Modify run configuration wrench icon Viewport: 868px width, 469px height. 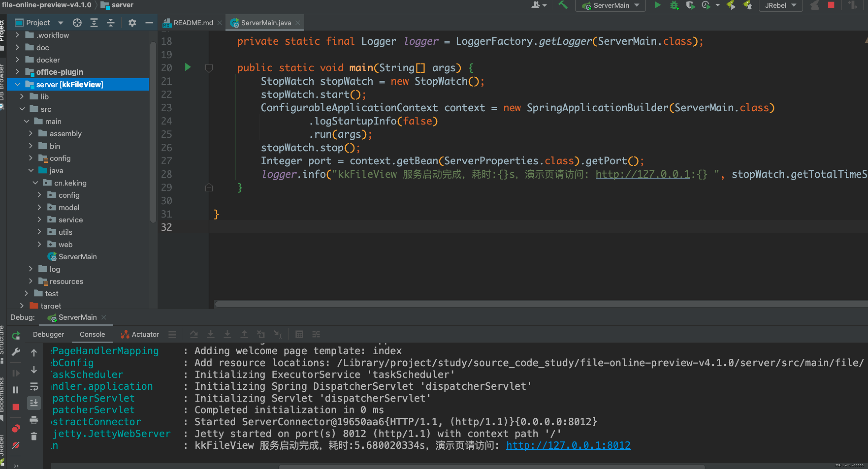click(16, 352)
